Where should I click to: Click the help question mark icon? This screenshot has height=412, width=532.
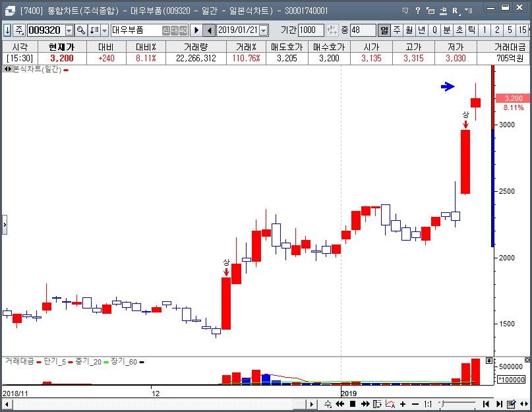(x=417, y=11)
